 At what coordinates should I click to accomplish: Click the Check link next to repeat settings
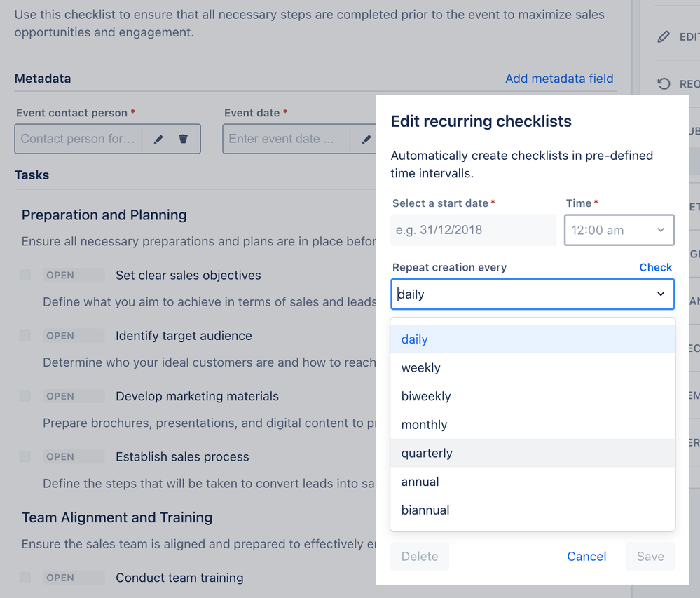click(x=655, y=267)
